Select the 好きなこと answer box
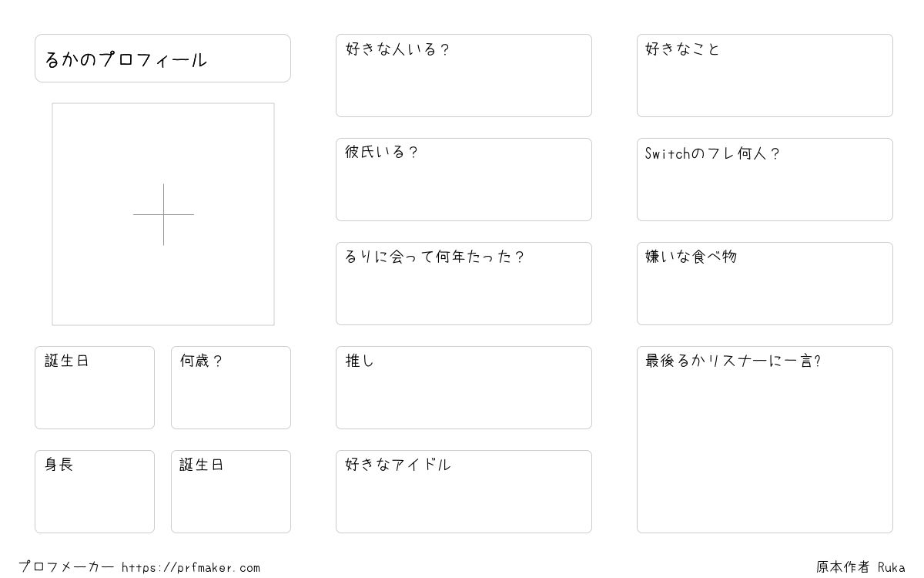Image resolution: width=924 pixels, height=578 pixels. pos(765,76)
